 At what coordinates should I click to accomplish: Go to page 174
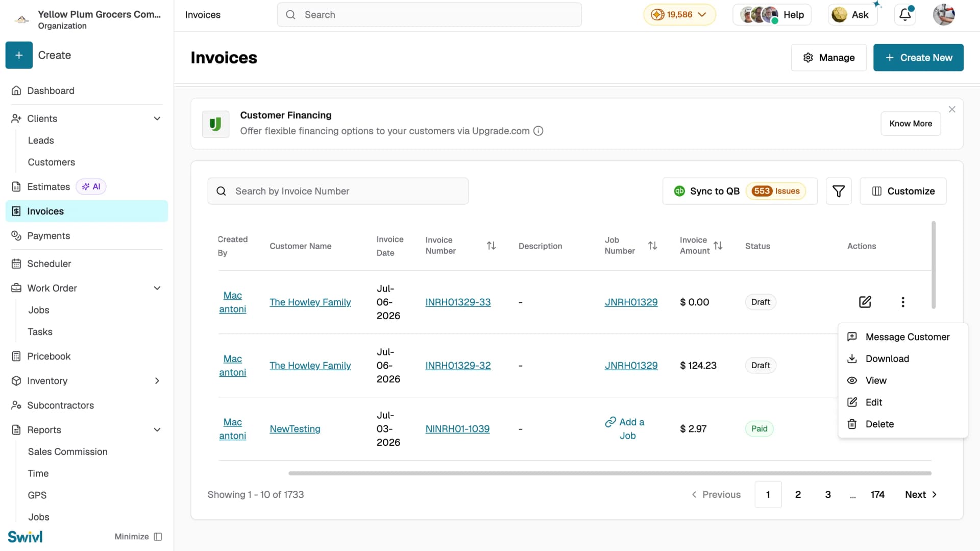pos(877,494)
